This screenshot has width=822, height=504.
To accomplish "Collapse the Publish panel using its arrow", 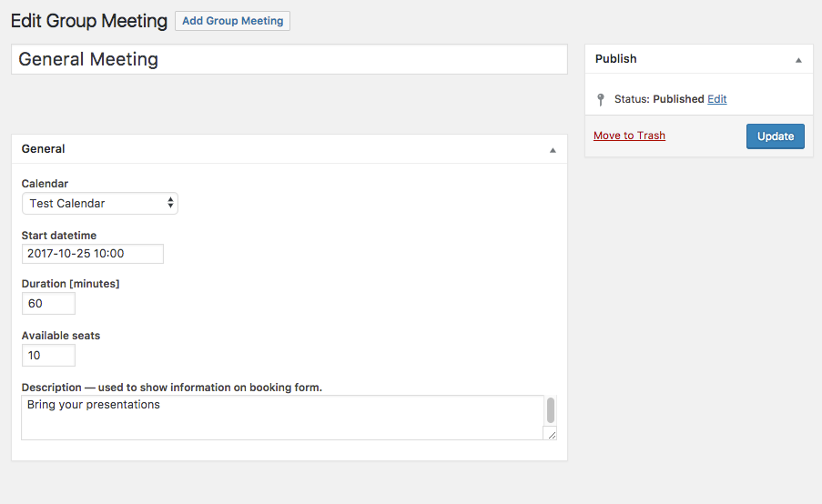I will coord(798,60).
